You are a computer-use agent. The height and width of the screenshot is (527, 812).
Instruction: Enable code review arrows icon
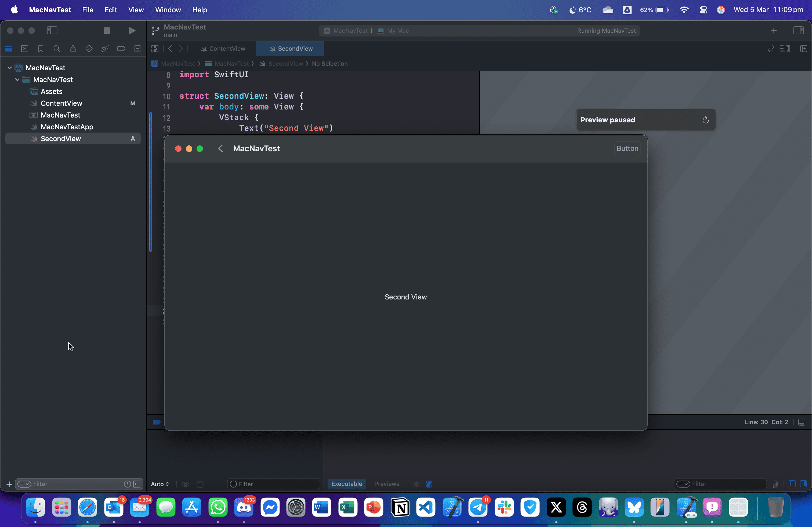pos(771,49)
